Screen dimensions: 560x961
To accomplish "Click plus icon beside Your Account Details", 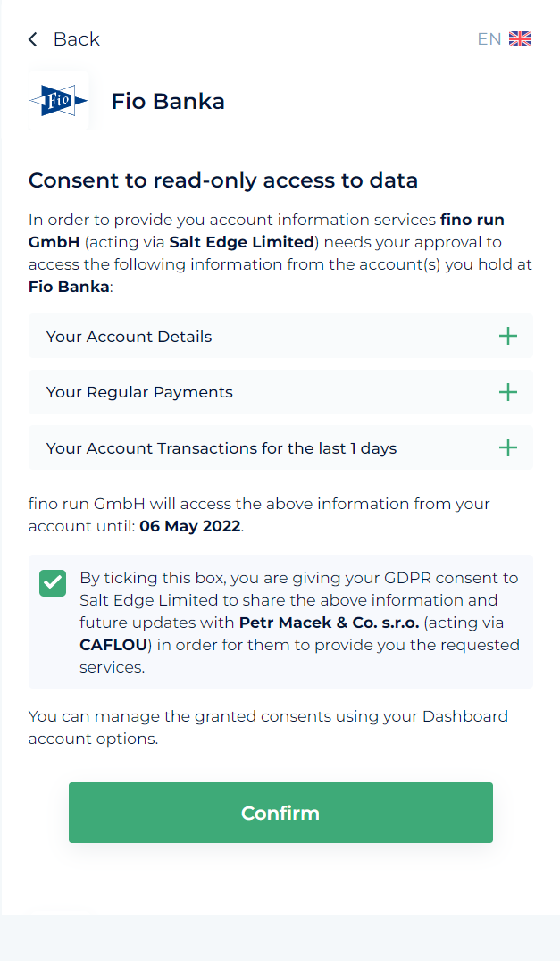I will (x=507, y=337).
